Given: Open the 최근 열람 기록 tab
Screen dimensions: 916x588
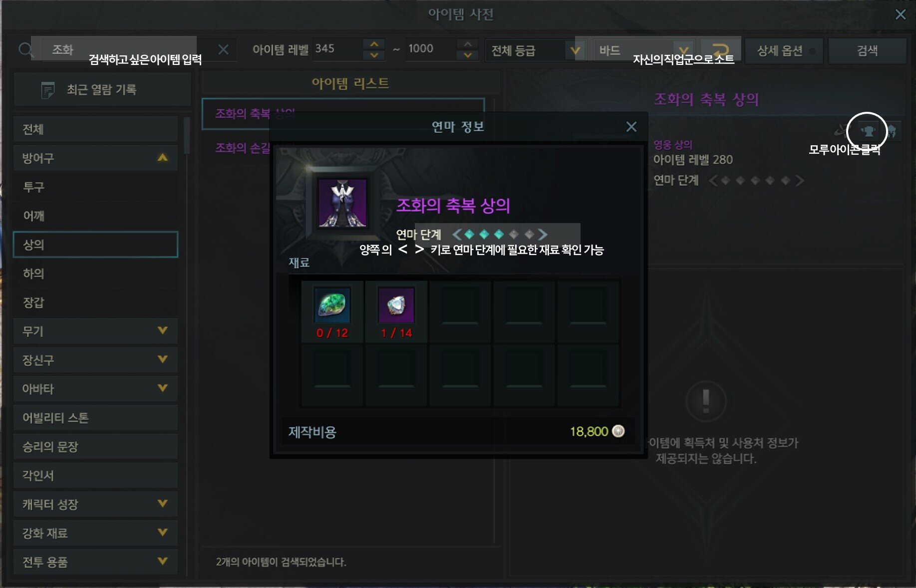Looking at the screenshot, I should coord(102,89).
